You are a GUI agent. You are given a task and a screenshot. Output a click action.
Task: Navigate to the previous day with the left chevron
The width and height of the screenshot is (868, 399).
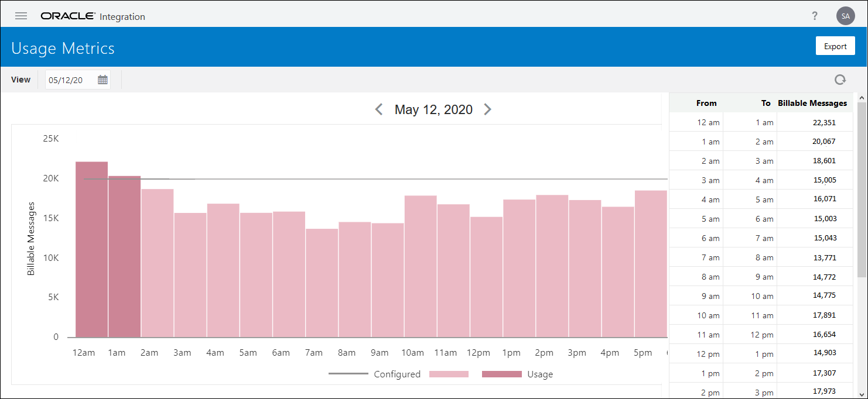[x=378, y=109]
